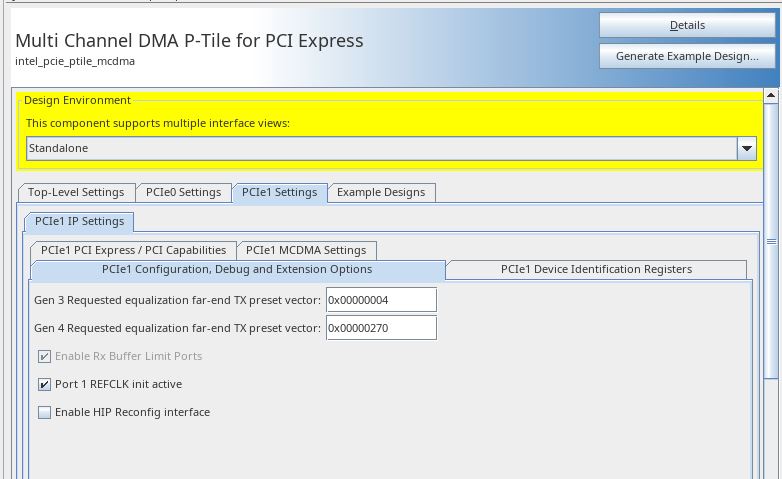Click Generate Example Design button
This screenshot has width=782, height=479.
(687, 56)
